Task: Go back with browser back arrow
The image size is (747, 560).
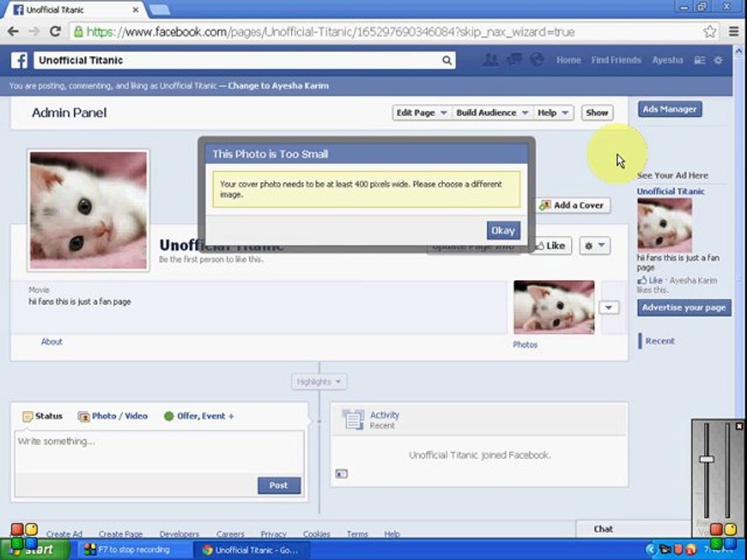Action: click(x=13, y=32)
